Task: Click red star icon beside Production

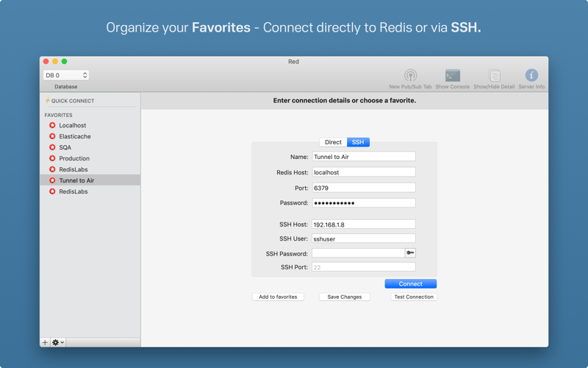Action: [52, 158]
